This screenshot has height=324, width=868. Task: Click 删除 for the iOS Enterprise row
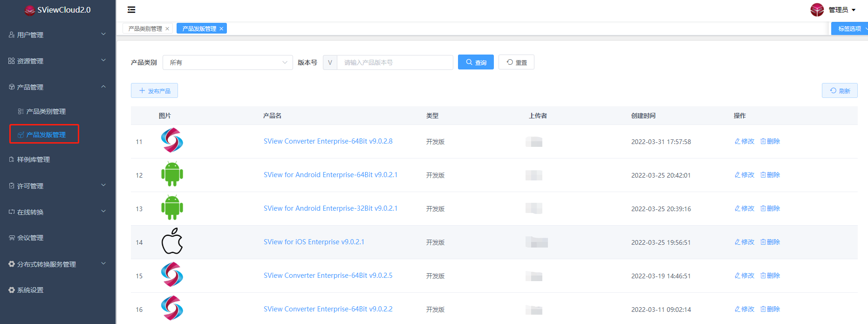[x=770, y=242]
